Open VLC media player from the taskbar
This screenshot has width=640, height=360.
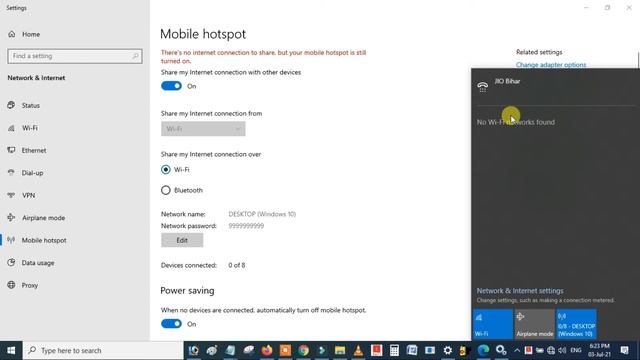[x=358, y=350]
